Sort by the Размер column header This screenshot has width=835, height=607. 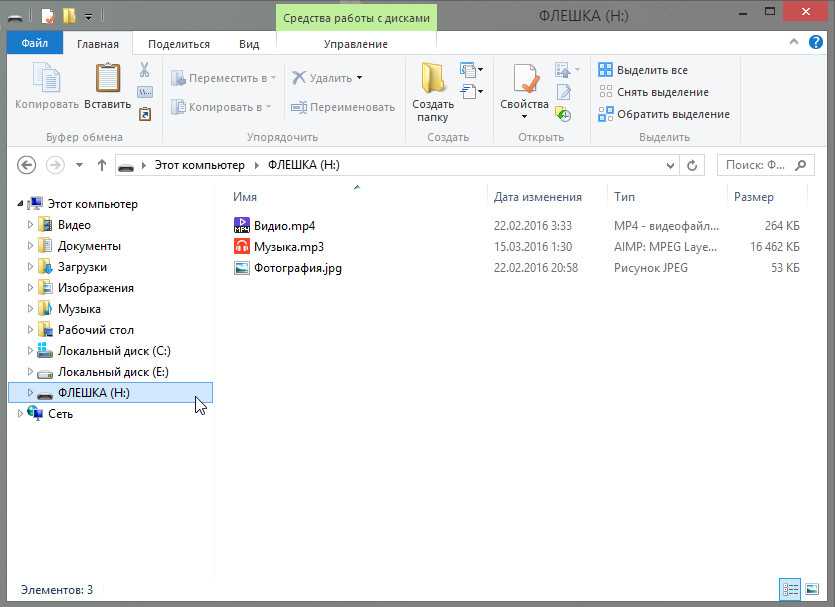[x=754, y=196]
